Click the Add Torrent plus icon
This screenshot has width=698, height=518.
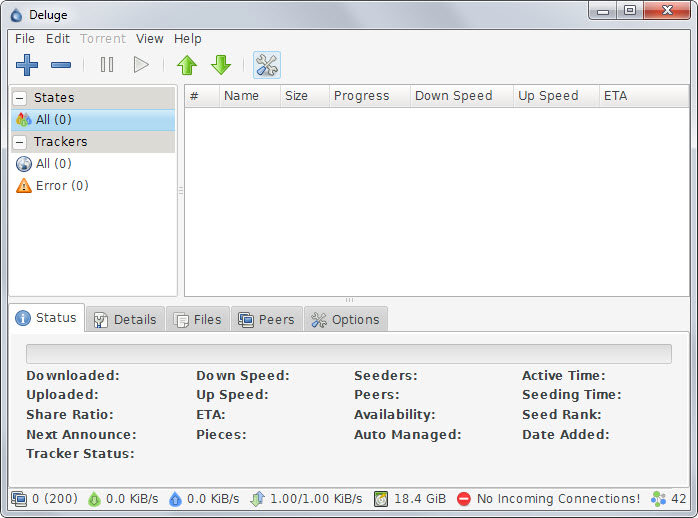tap(27, 65)
